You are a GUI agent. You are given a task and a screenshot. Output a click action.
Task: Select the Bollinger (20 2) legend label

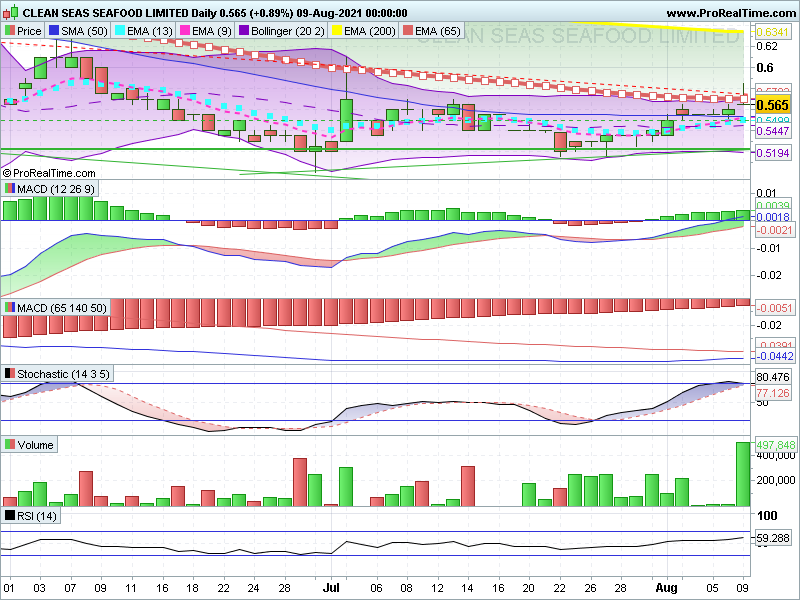[288, 31]
